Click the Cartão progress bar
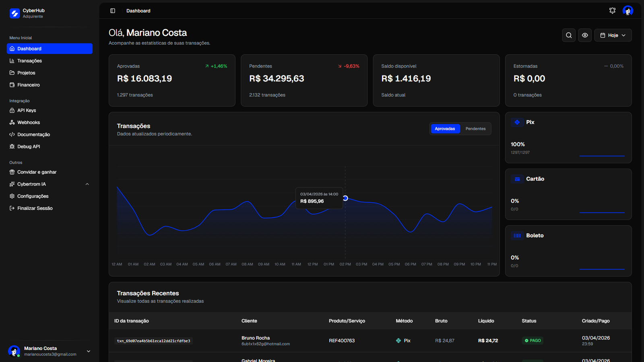The height and width of the screenshot is (362, 644). [602, 212]
